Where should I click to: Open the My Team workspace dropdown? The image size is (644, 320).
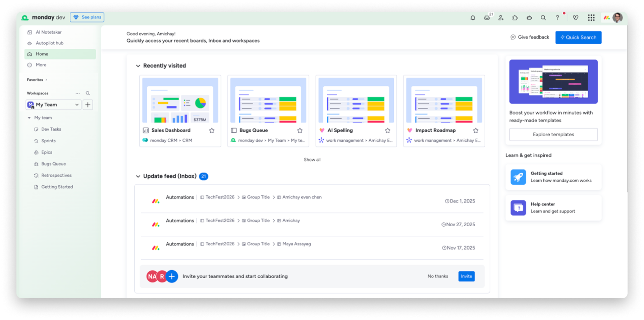54,105
